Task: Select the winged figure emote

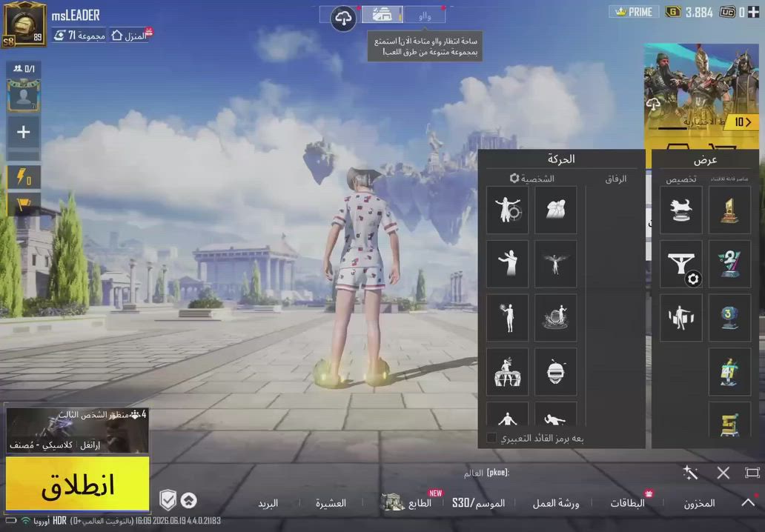Action: [556, 264]
